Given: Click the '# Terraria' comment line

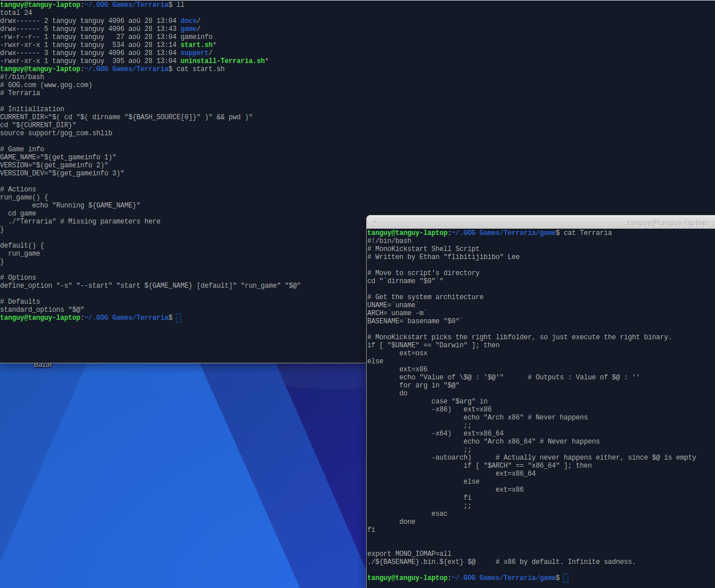Looking at the screenshot, I should 20,93.
